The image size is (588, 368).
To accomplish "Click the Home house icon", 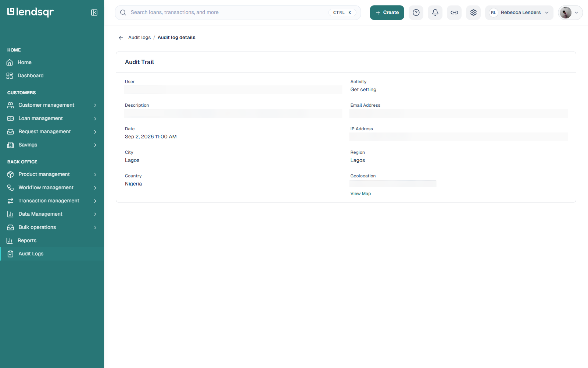I will (x=10, y=63).
